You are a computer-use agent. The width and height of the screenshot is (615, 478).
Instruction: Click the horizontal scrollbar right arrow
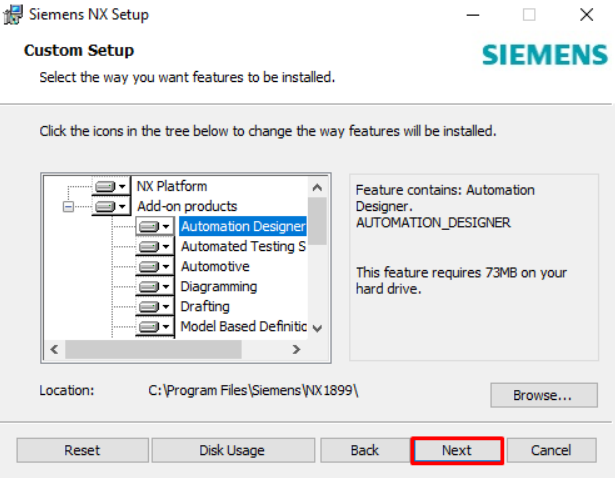[x=297, y=349]
